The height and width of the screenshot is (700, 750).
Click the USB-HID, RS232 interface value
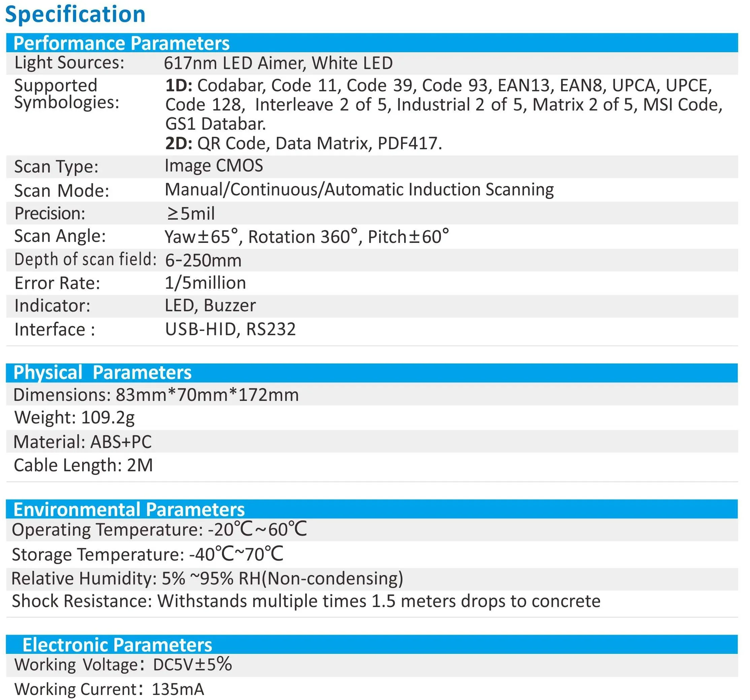pyautogui.click(x=230, y=329)
